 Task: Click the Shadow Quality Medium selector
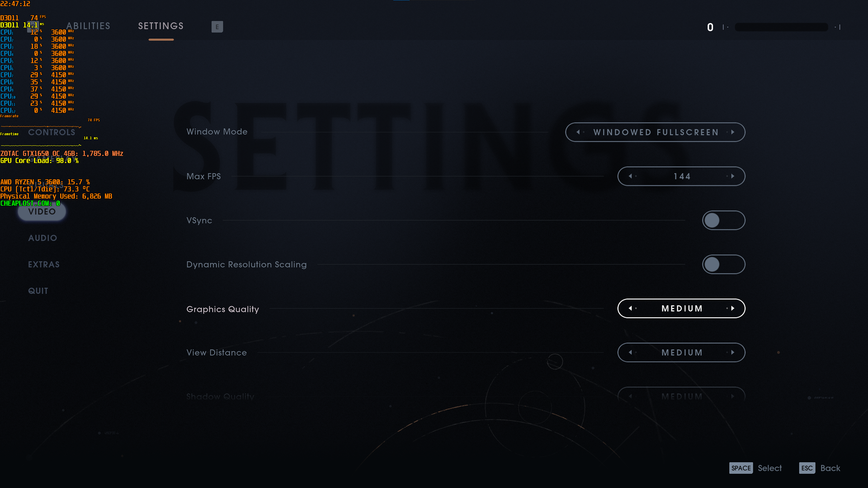(682, 396)
